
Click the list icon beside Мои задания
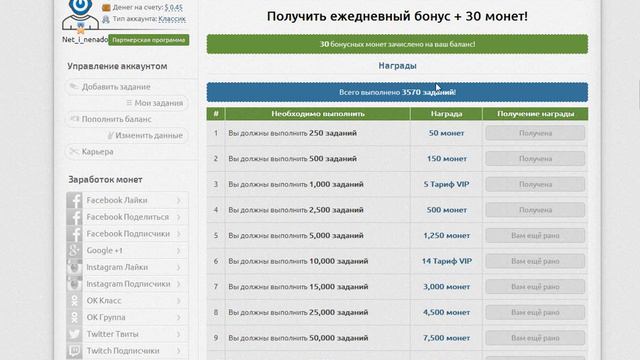tap(129, 103)
